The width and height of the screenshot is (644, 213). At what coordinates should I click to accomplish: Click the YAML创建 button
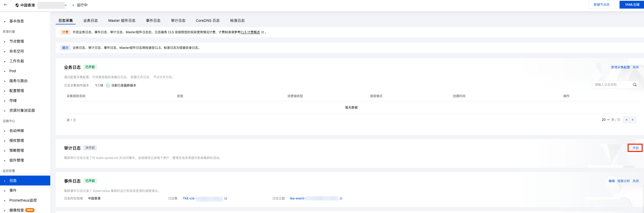click(x=632, y=5)
